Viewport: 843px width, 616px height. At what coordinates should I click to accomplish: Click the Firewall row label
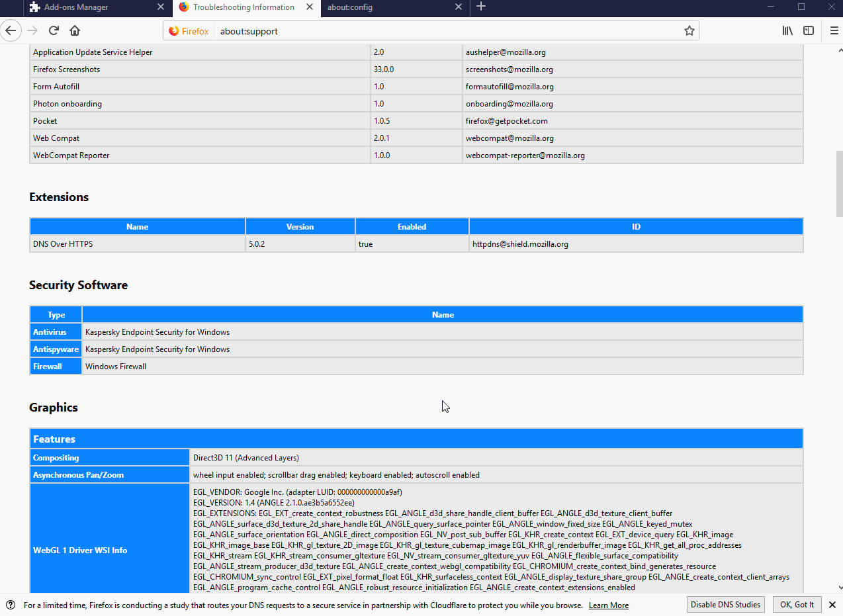pyautogui.click(x=56, y=367)
